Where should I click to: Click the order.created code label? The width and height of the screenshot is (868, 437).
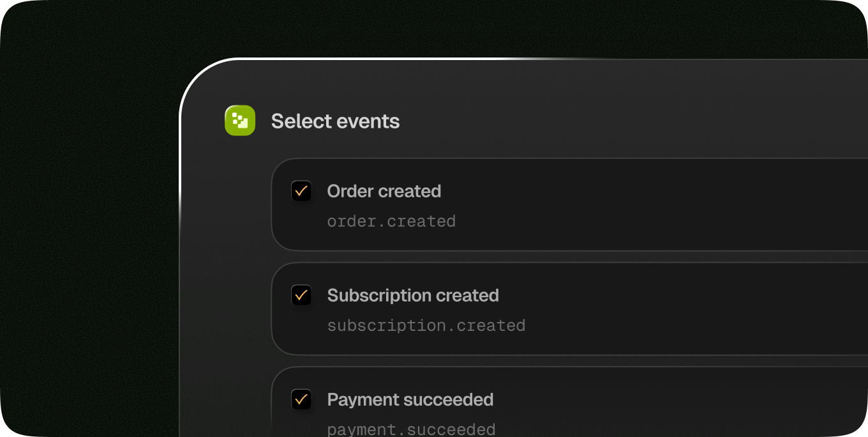pos(391,221)
